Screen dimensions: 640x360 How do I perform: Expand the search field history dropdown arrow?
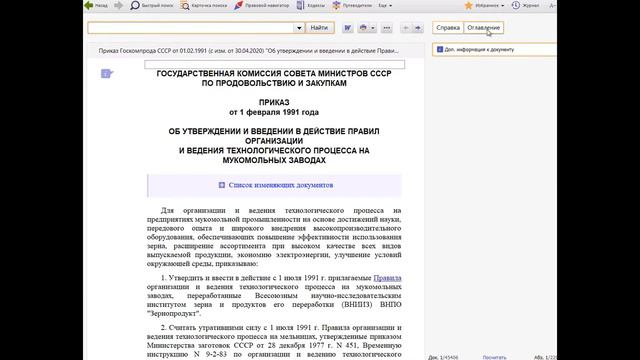coord(299,28)
